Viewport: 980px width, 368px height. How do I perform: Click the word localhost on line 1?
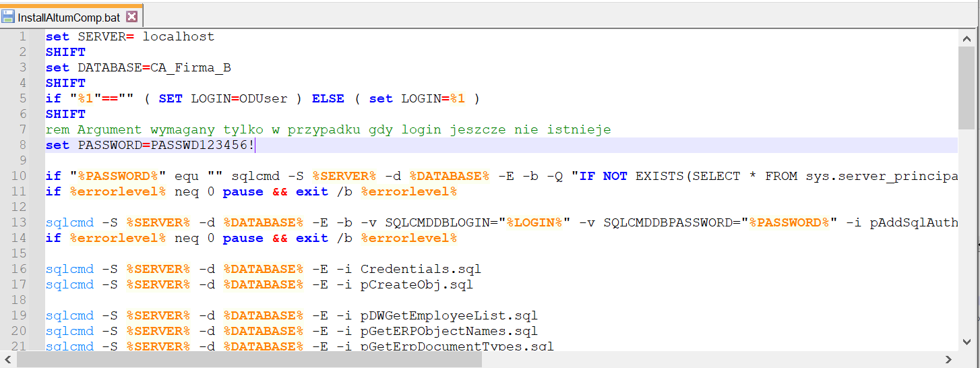[179, 36]
